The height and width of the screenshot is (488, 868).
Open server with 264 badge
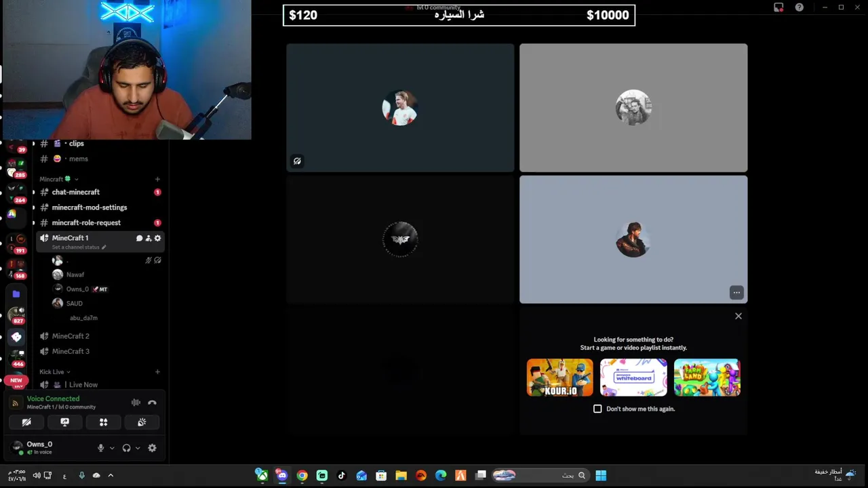point(16,193)
